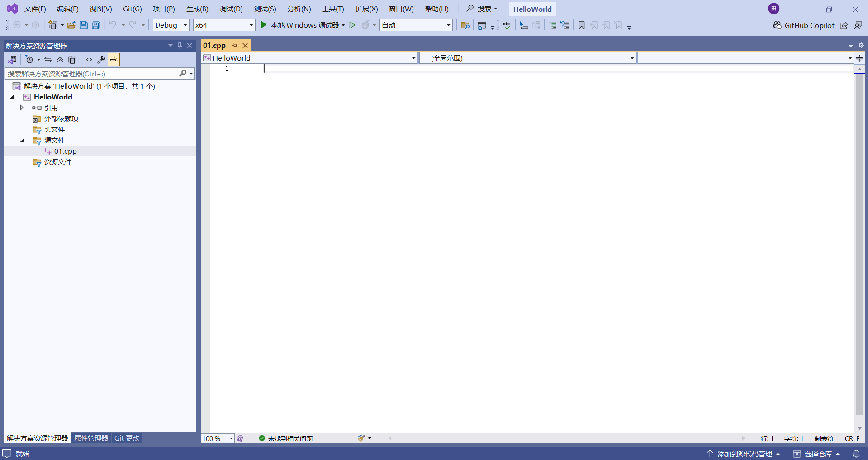
Task: Open the (全局范围) global scope dropdown
Action: click(x=528, y=58)
